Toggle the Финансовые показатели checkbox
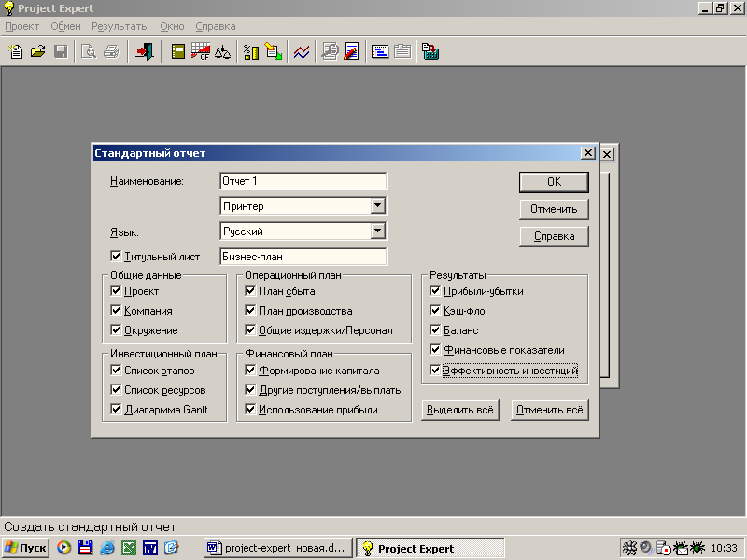Viewport: 747px width, 560px height. pos(435,349)
